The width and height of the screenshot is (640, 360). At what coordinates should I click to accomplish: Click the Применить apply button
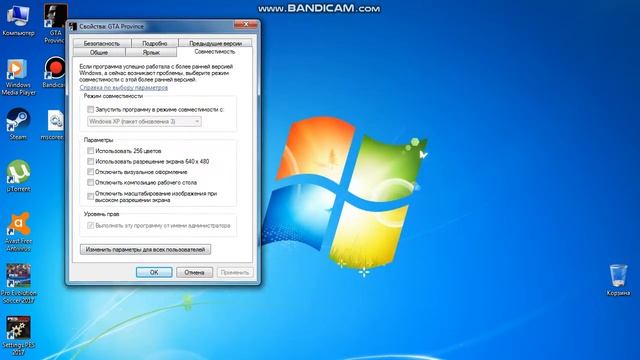(235, 272)
